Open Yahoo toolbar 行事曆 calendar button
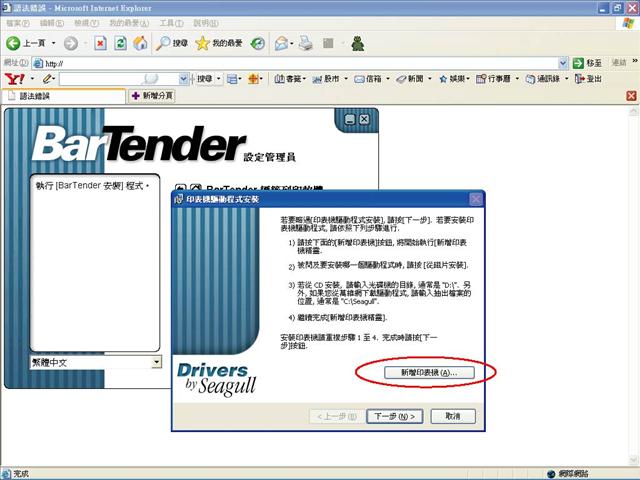 tap(493, 79)
